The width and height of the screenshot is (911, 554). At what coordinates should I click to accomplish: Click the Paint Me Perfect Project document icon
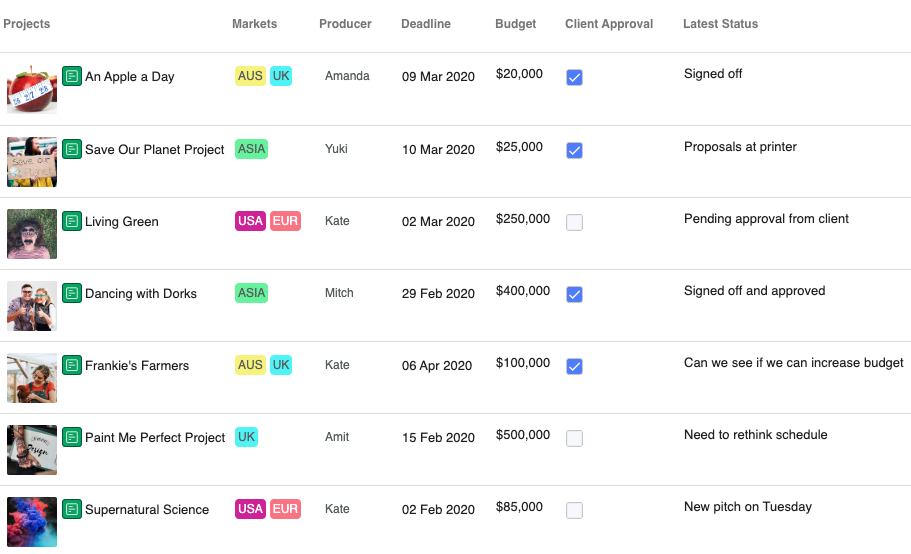coord(72,437)
